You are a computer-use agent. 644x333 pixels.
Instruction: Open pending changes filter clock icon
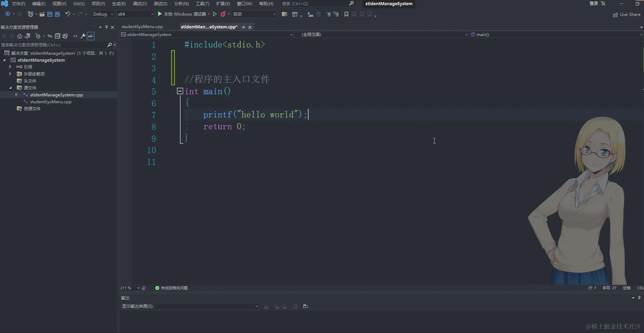click(38, 36)
